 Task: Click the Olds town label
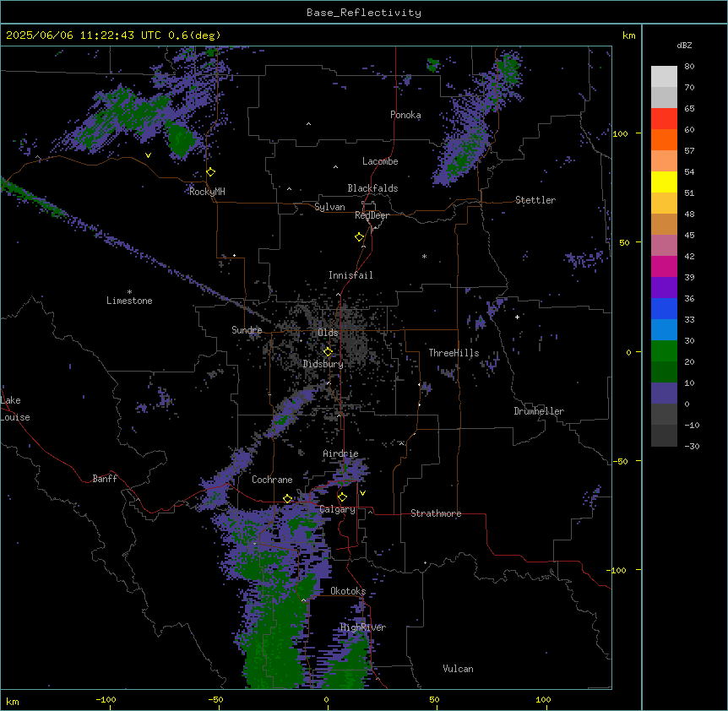coord(328,333)
